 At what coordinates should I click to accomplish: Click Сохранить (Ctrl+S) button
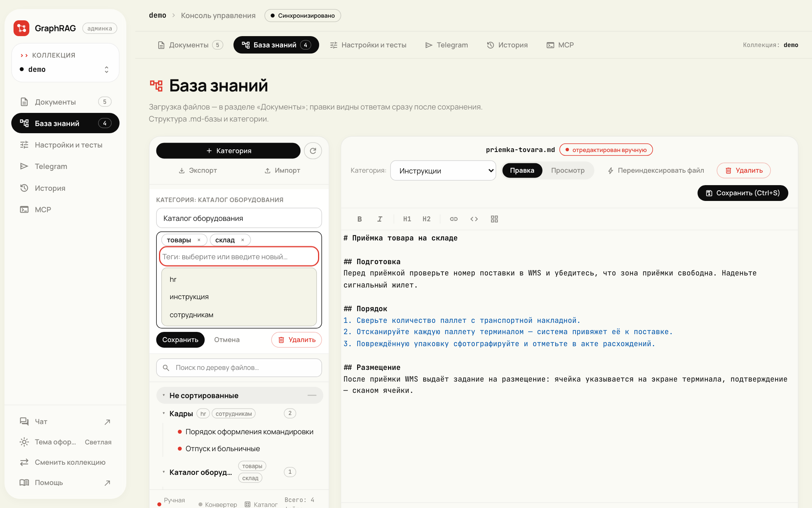click(x=743, y=193)
